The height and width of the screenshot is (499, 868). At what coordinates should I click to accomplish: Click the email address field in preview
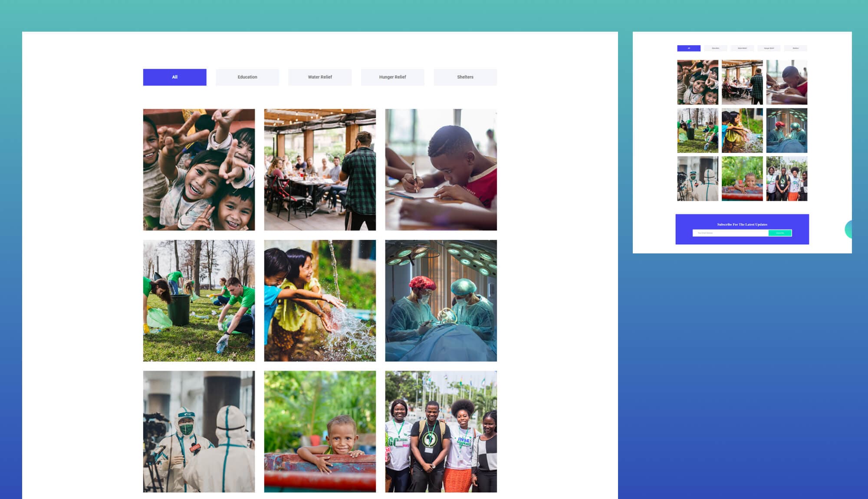click(730, 233)
